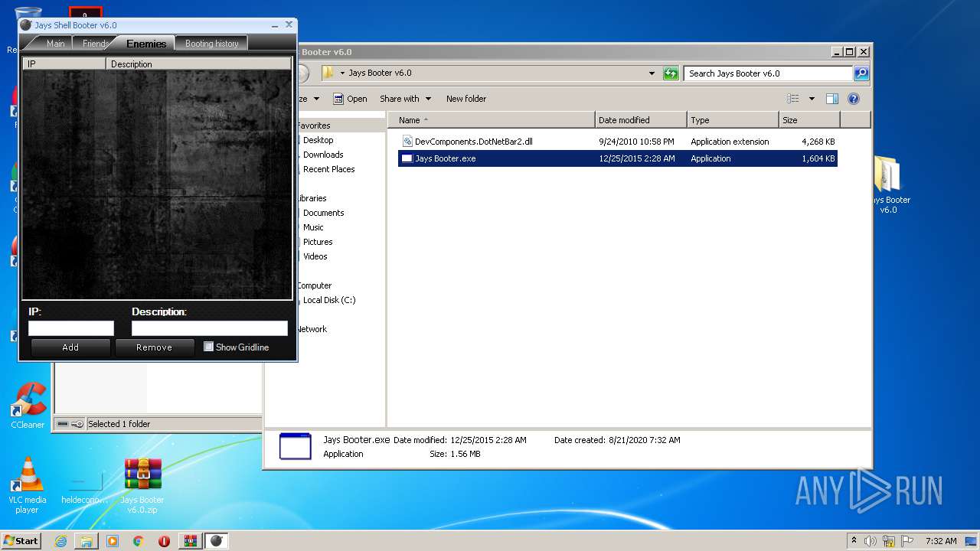Click the volume speaker icon in system tray
This screenshot has width=980, height=551.
pyautogui.click(x=871, y=541)
